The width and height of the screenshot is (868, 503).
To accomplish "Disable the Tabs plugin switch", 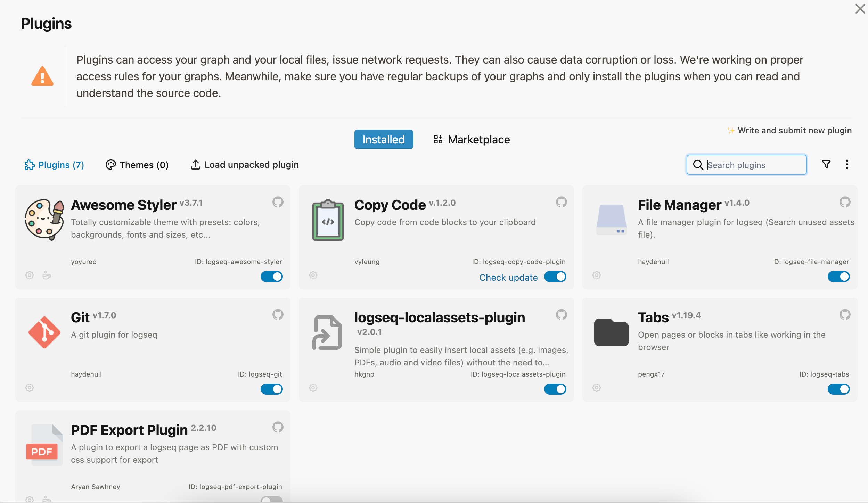I will click(x=838, y=389).
